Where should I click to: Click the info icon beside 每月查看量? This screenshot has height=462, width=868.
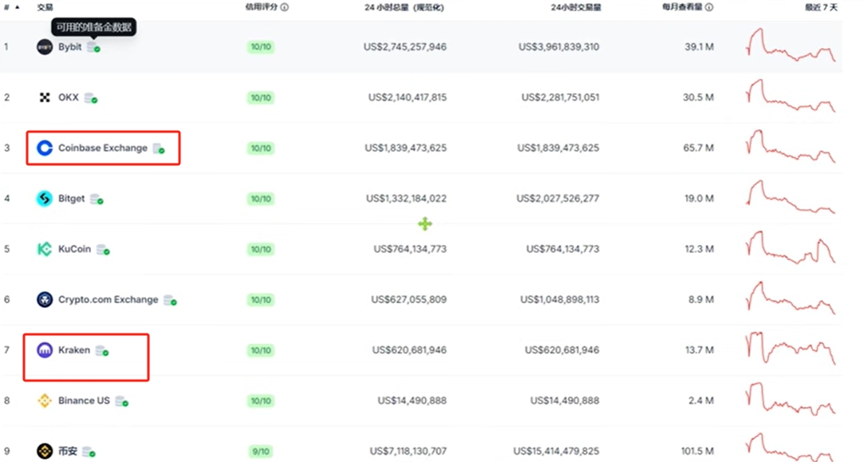pos(709,7)
